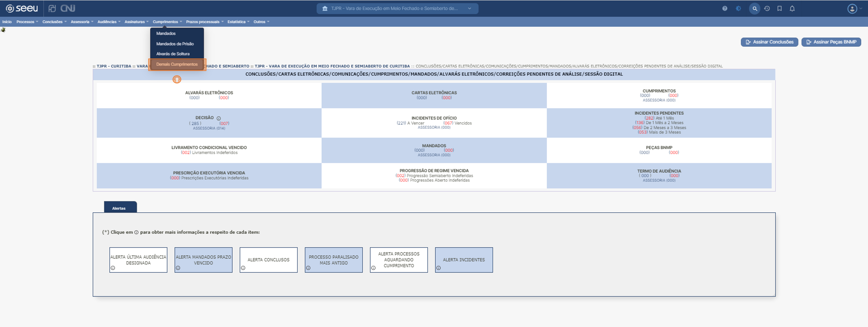Click info icon on Processo Paralisado card
Screen dimensions: 868x327
click(308, 268)
